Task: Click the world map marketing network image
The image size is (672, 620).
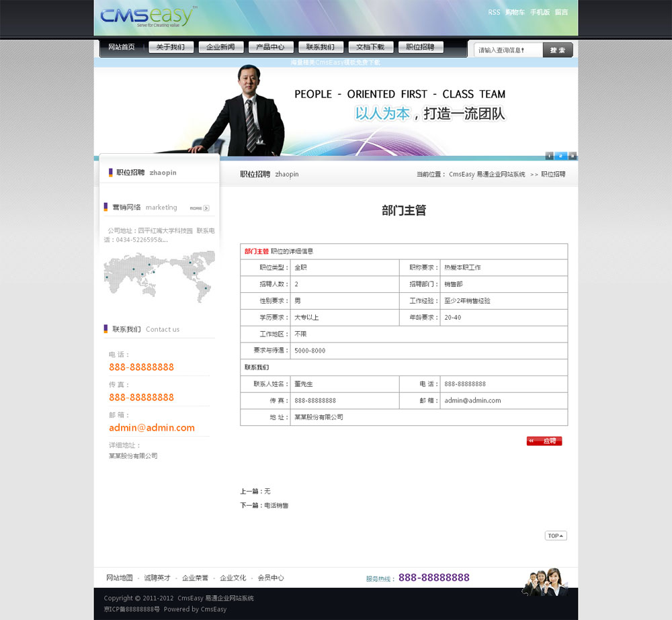Action: 158,275
